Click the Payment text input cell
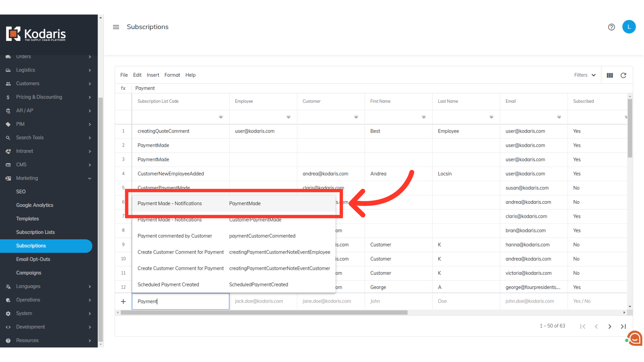 pos(180,301)
